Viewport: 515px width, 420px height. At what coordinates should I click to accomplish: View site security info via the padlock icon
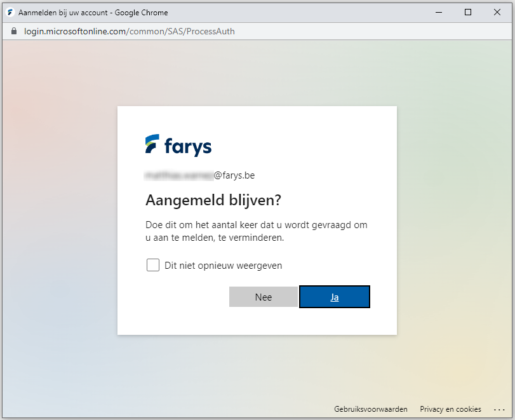coord(14,31)
